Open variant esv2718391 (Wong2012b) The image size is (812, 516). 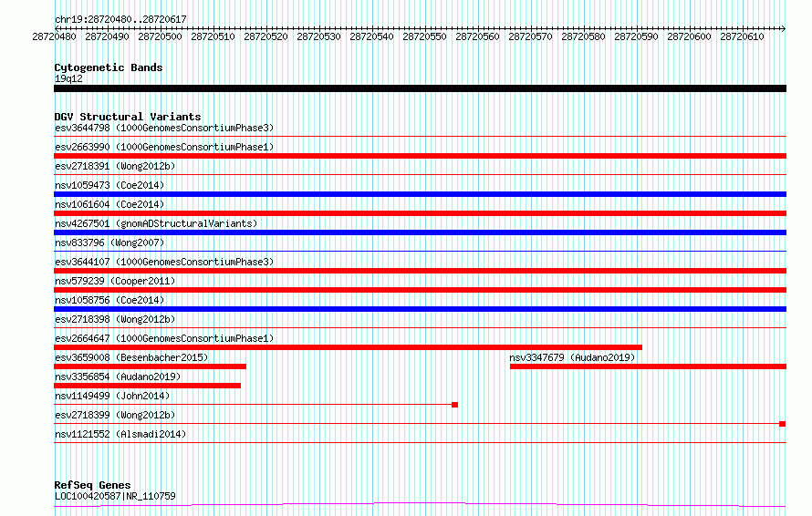coord(115,166)
